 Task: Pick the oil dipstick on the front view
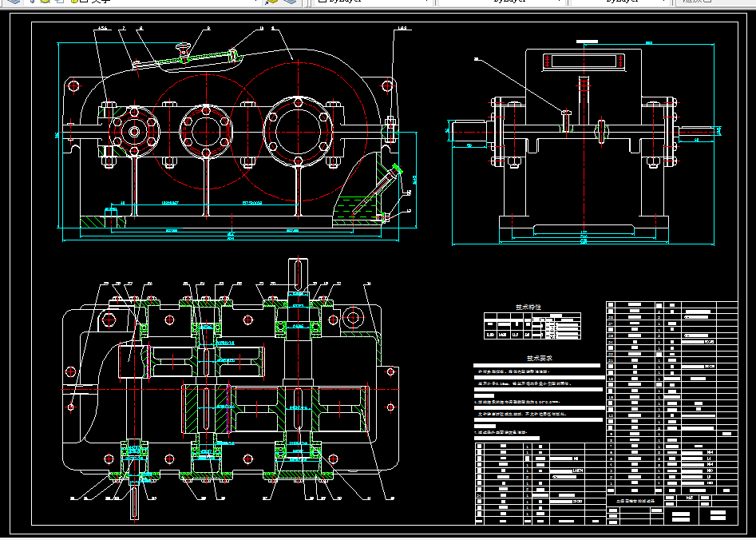click(x=378, y=190)
